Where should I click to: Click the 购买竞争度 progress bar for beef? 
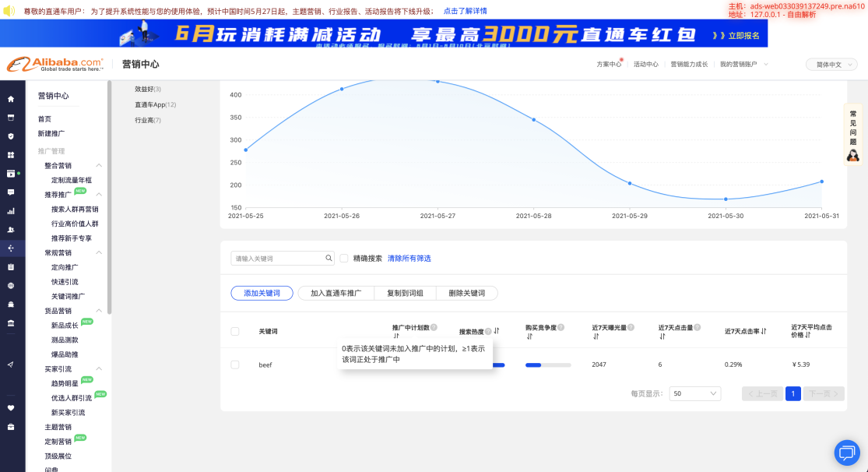(548, 365)
